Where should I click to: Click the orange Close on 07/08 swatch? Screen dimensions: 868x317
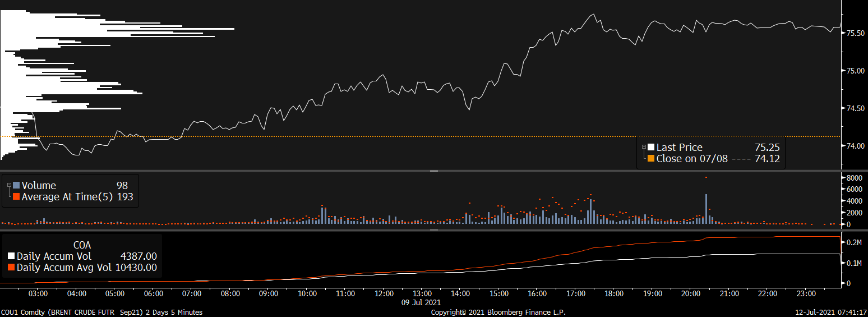click(651, 159)
